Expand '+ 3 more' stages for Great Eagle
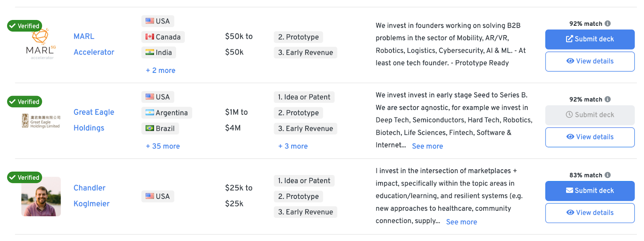 (293, 146)
